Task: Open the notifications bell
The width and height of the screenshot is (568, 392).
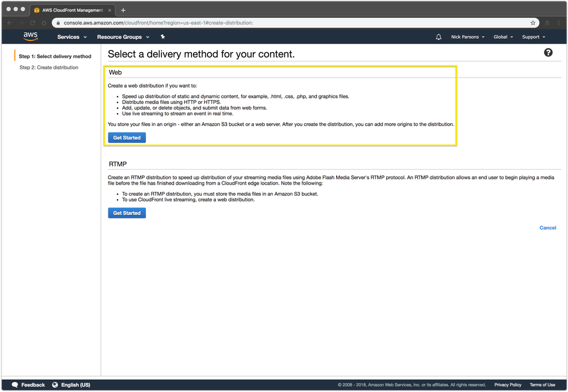Action: 438,37
